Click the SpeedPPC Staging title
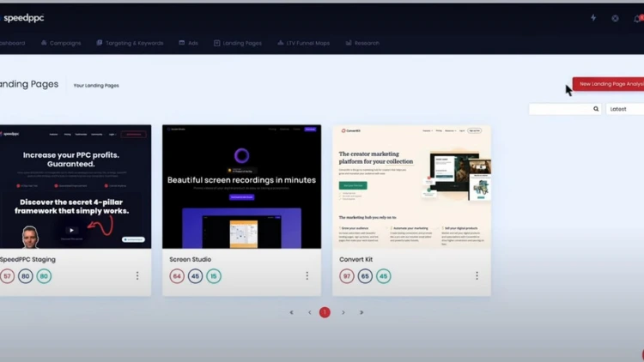Image resolution: width=644 pixels, height=362 pixels. coord(27,259)
